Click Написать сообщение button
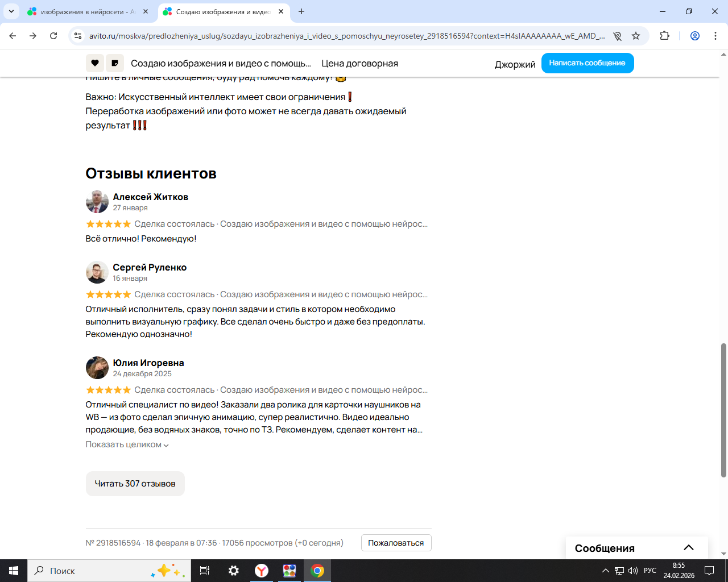 tap(588, 63)
